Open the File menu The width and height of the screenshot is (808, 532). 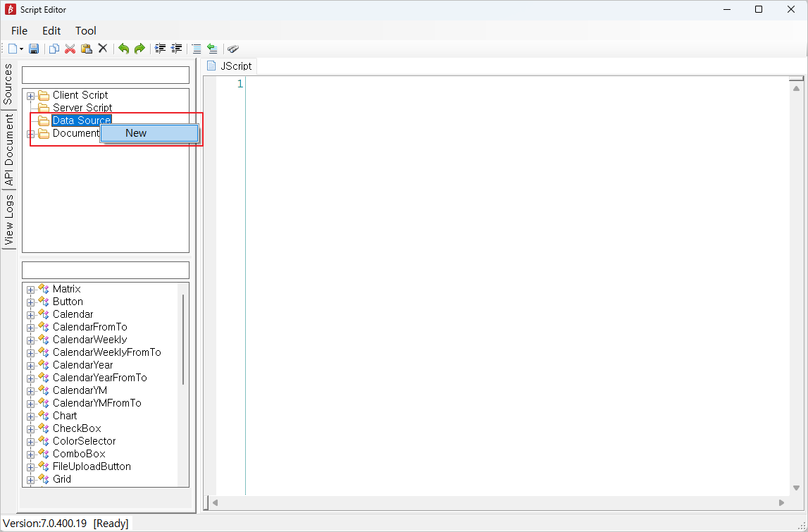[20, 31]
